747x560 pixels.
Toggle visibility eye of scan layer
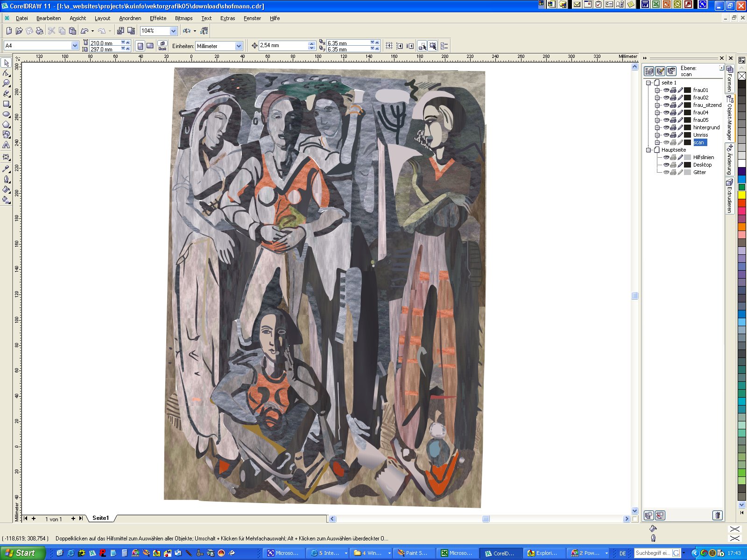coord(666,142)
